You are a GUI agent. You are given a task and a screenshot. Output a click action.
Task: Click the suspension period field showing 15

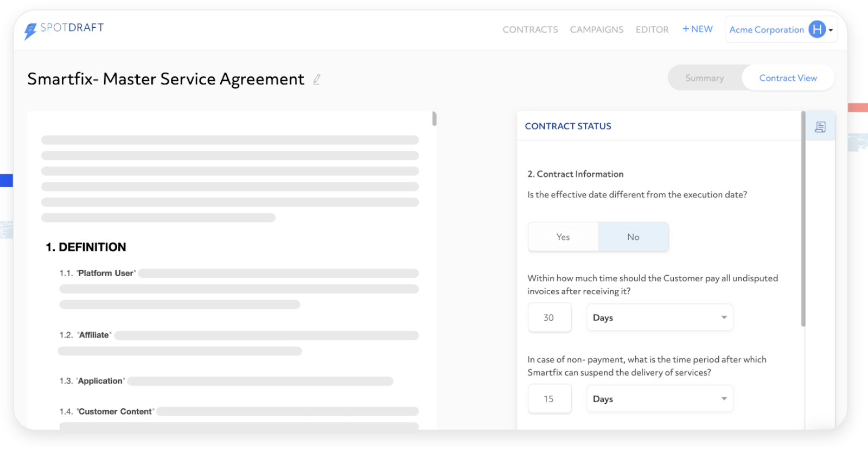coord(550,399)
